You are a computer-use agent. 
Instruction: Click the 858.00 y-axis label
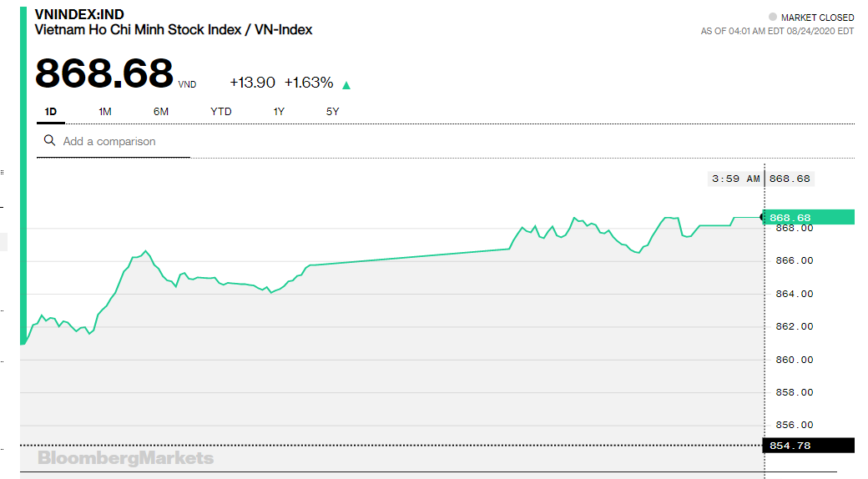[795, 392]
